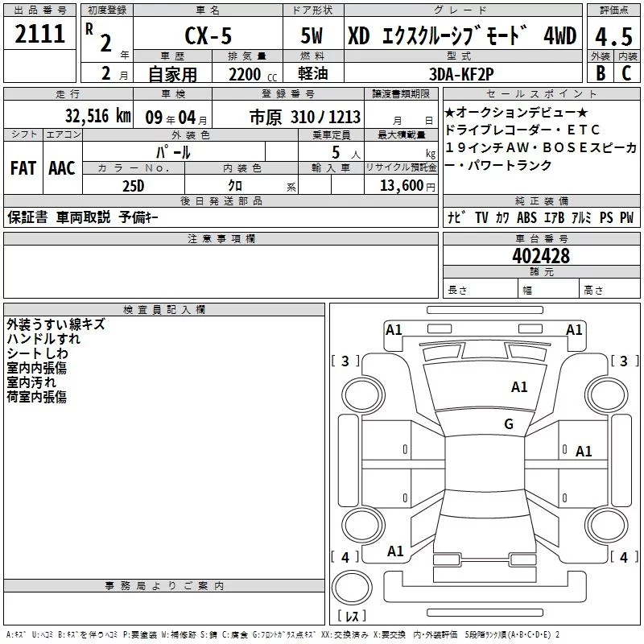
Task: Click the vehicle history 自家用
Action: [x=172, y=74]
